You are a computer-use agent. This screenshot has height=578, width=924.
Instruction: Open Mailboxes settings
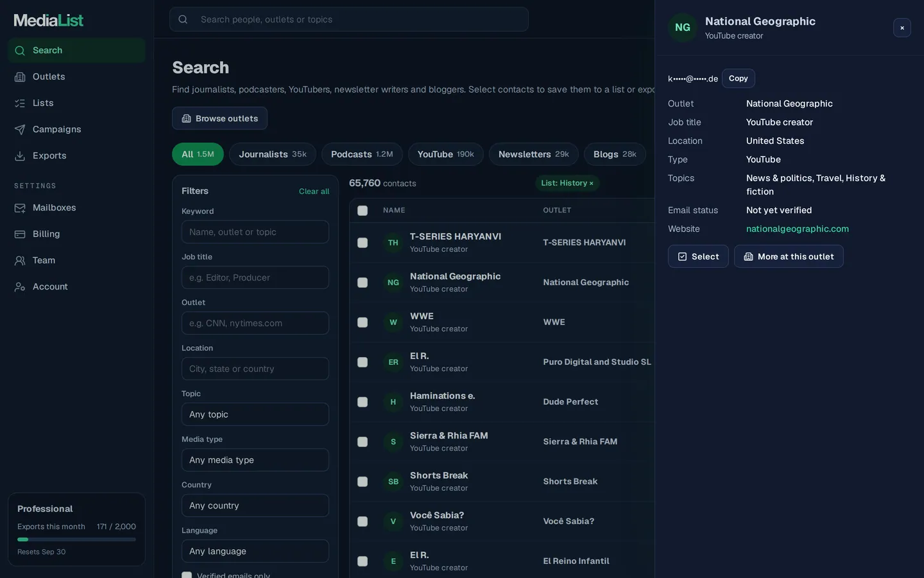pyautogui.click(x=76, y=207)
